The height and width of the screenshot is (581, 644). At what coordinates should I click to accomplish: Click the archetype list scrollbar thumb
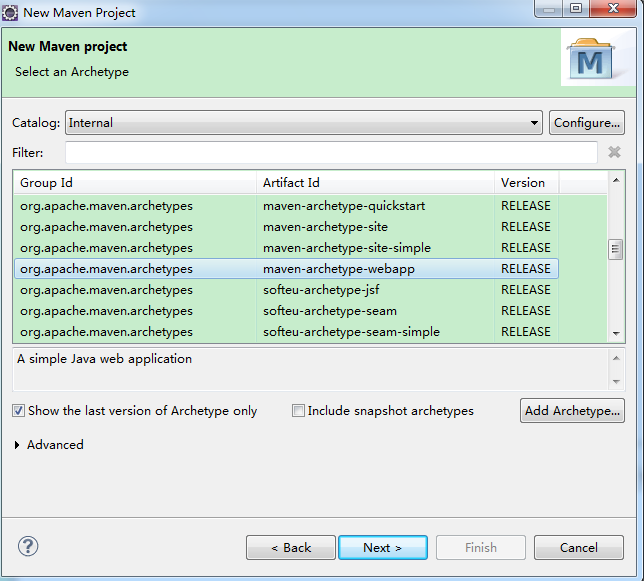point(615,249)
